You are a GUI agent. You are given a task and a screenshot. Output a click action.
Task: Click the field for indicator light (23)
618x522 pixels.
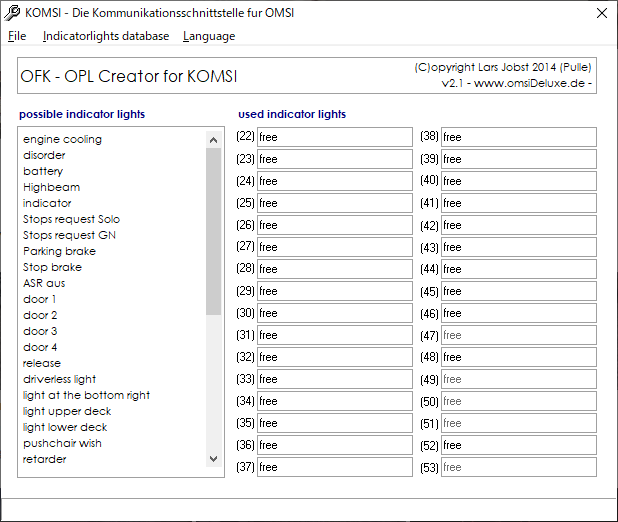pos(335,159)
